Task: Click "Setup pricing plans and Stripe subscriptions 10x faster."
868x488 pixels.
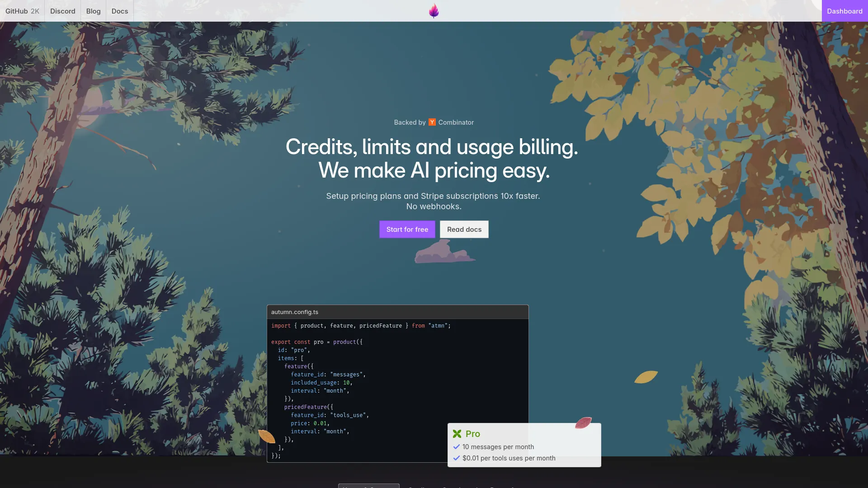Action: point(433,196)
